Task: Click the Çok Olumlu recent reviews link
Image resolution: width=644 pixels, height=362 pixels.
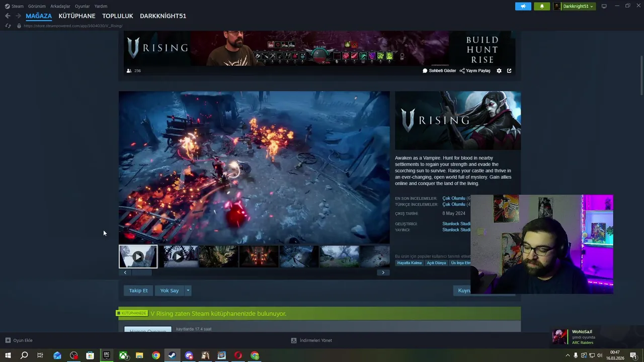Action: tap(454, 199)
